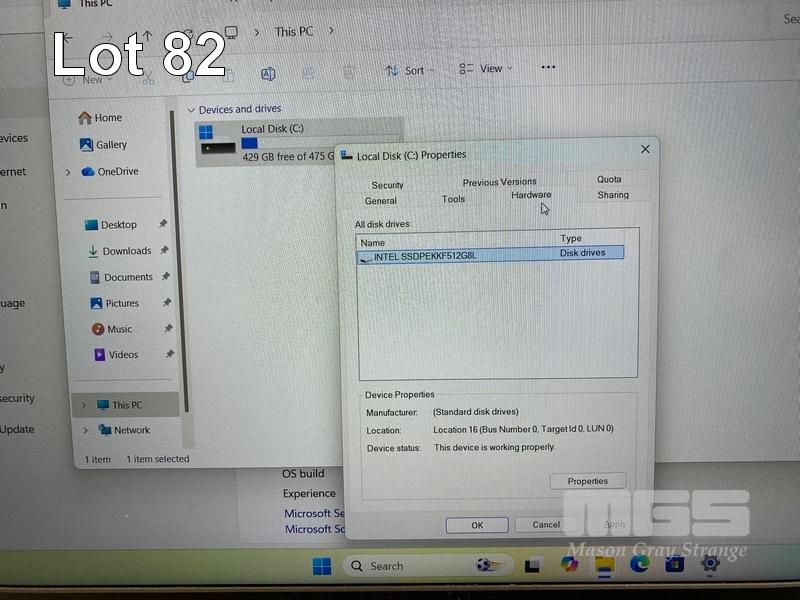
Task: Open Microsoft Store from the taskbar
Action: point(674,564)
